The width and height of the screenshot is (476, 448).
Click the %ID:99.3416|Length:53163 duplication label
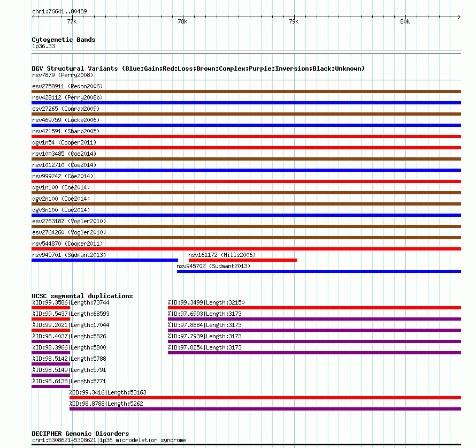click(108, 392)
